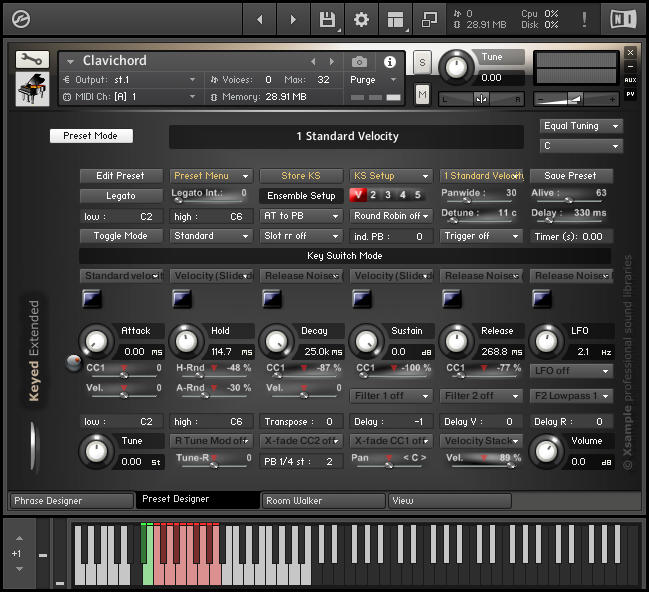649x592 pixels.
Task: Click the Edit Preset button
Action: point(120,176)
